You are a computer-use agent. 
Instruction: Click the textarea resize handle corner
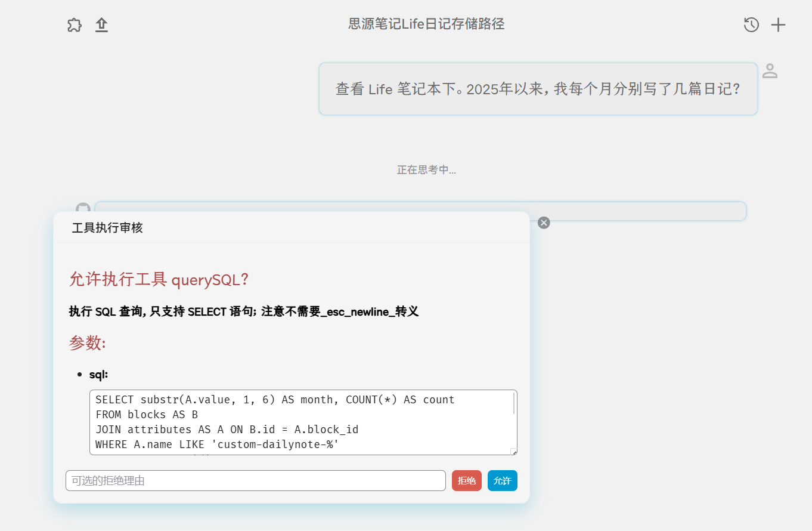[513, 452]
